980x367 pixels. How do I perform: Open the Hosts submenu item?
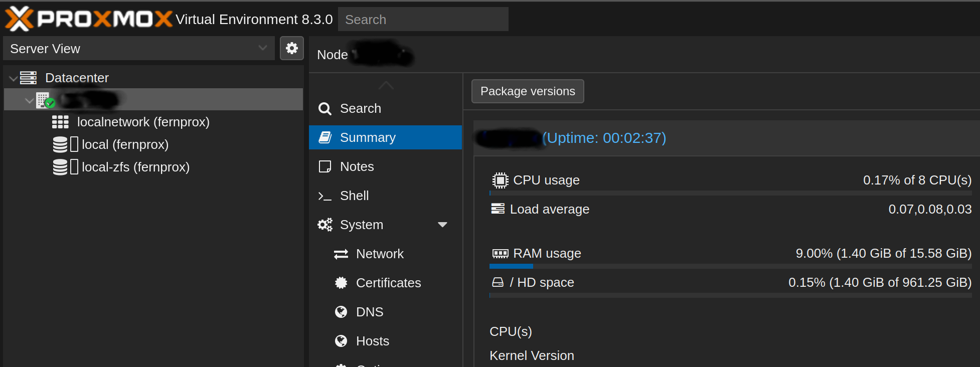click(385, 341)
